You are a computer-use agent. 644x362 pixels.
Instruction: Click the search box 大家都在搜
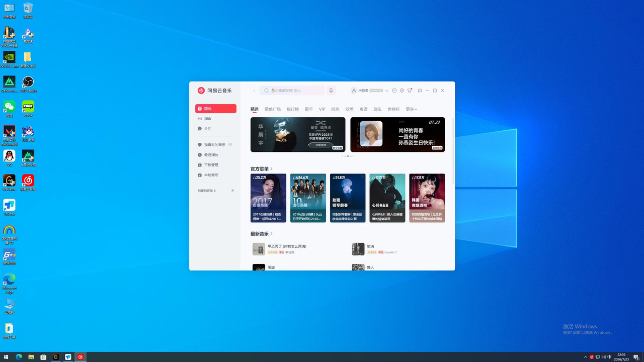[292, 90]
